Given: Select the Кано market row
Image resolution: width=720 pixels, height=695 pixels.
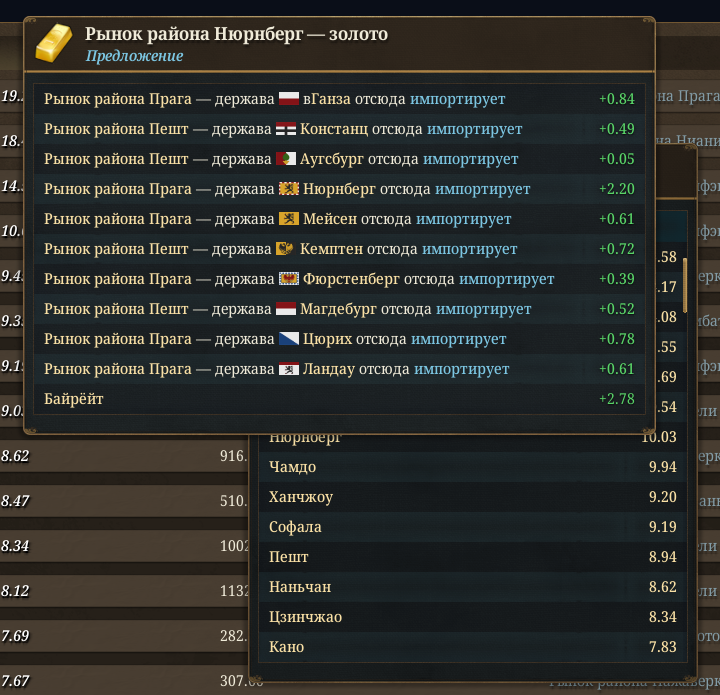Looking at the screenshot, I should click(473, 647).
